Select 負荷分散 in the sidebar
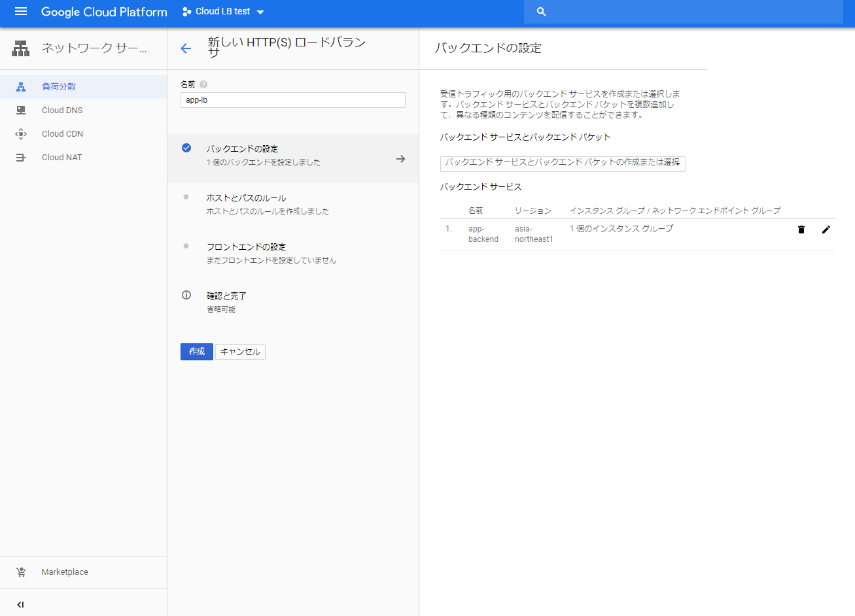 (x=59, y=87)
